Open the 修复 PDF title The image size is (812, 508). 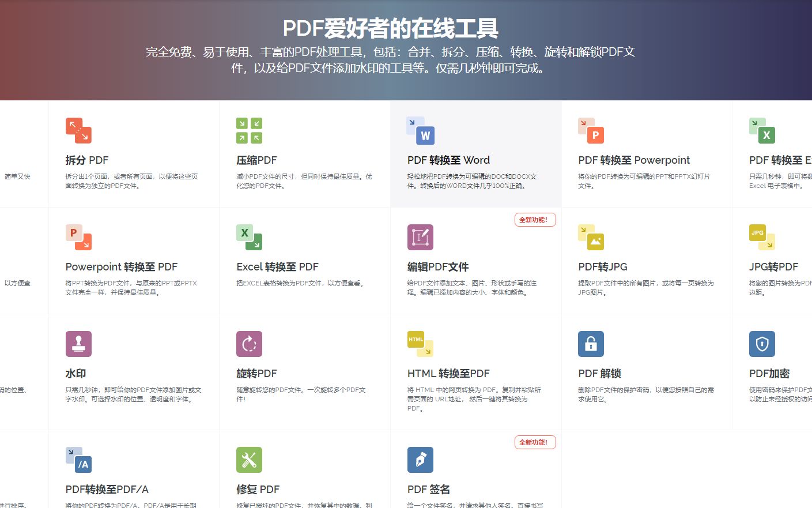pos(258,490)
